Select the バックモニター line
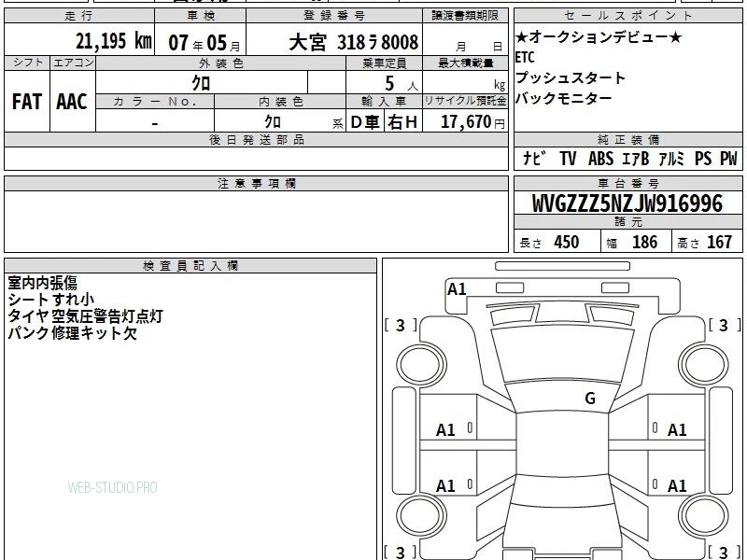The height and width of the screenshot is (560, 747). 564,98
